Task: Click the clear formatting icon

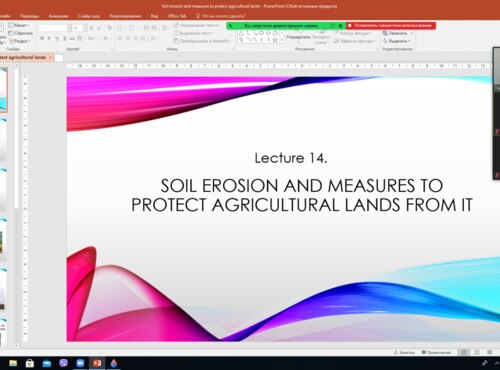Action: click(109, 28)
